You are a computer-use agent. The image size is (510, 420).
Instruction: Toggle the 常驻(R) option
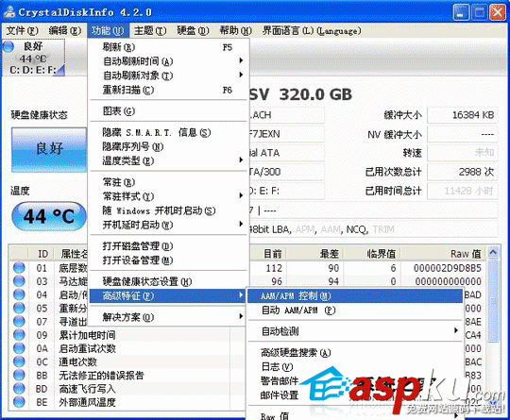[x=168, y=182]
